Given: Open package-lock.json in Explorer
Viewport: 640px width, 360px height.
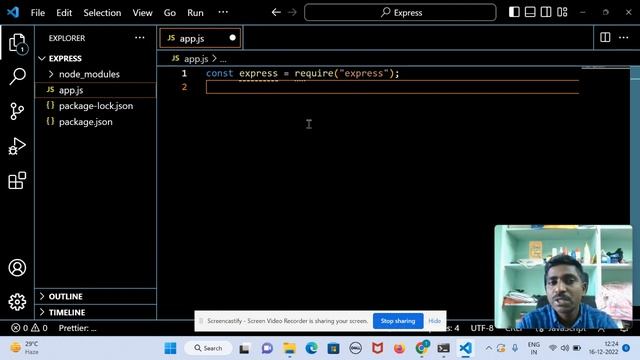Looking at the screenshot, I should click(x=96, y=106).
